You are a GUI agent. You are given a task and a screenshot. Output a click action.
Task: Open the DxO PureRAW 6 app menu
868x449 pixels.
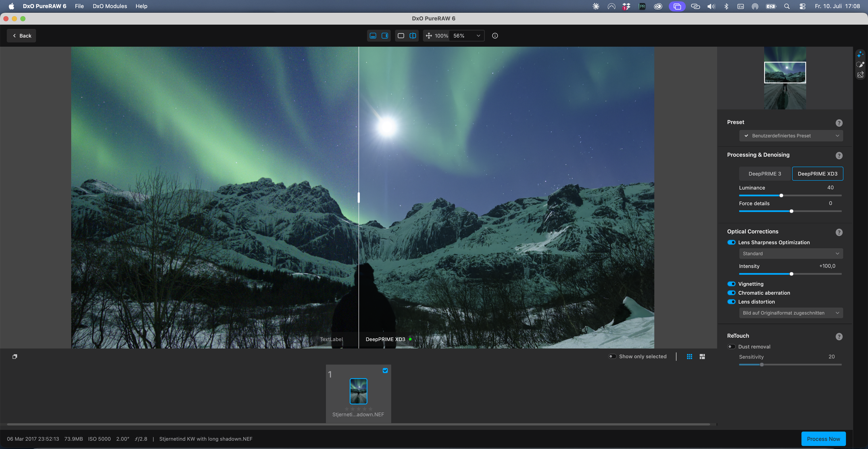coord(44,6)
